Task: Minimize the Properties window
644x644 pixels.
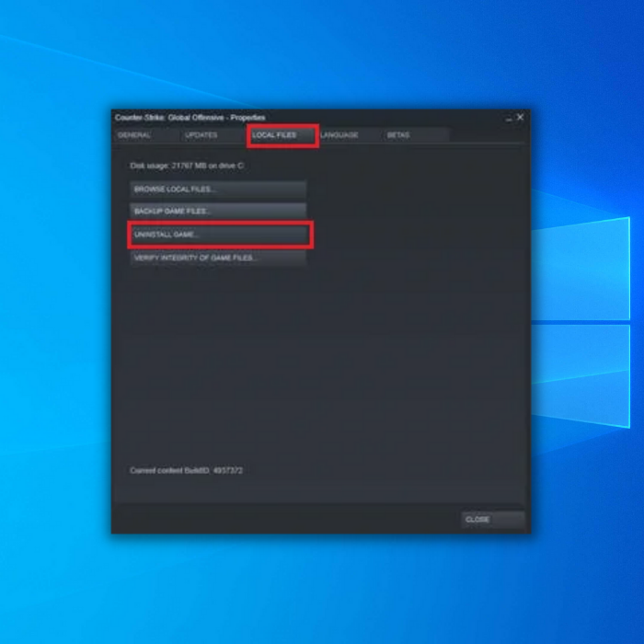Action: (509, 119)
